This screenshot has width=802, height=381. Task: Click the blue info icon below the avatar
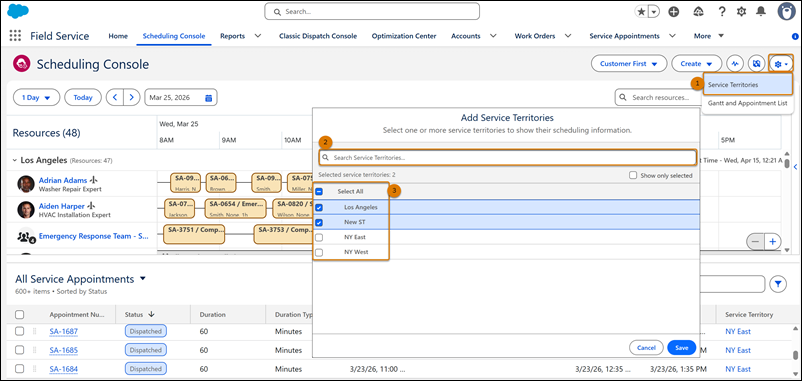(x=795, y=36)
